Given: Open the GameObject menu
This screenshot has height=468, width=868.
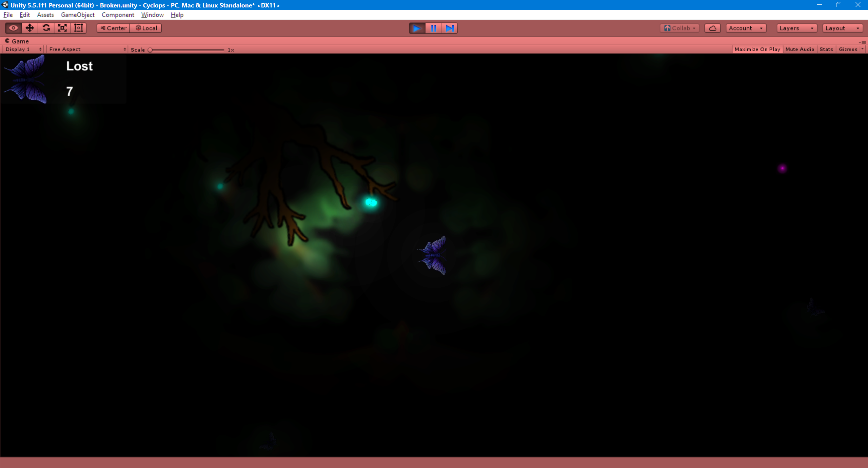Looking at the screenshot, I should tap(78, 15).
